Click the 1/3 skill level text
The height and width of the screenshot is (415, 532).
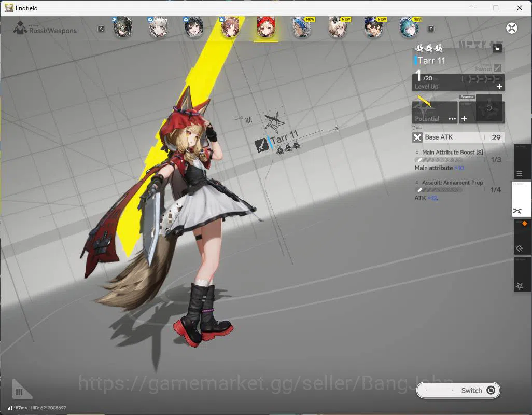(x=496, y=160)
